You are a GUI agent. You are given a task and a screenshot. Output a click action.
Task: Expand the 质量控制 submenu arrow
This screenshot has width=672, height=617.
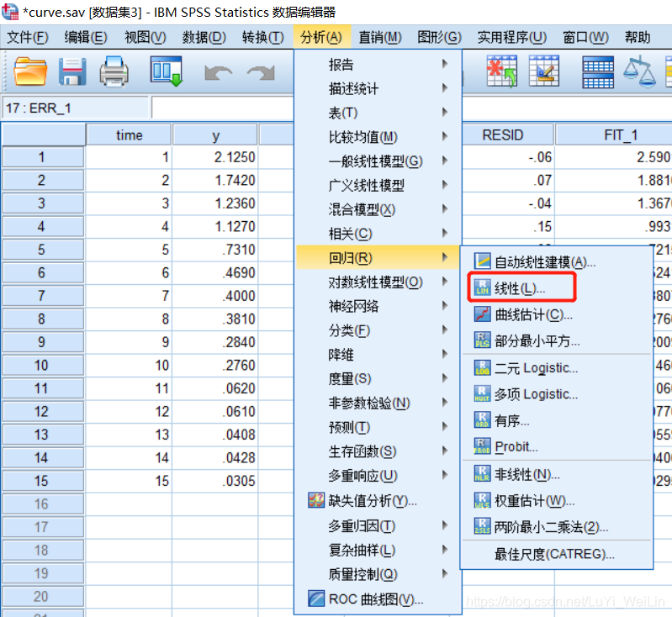click(x=445, y=573)
